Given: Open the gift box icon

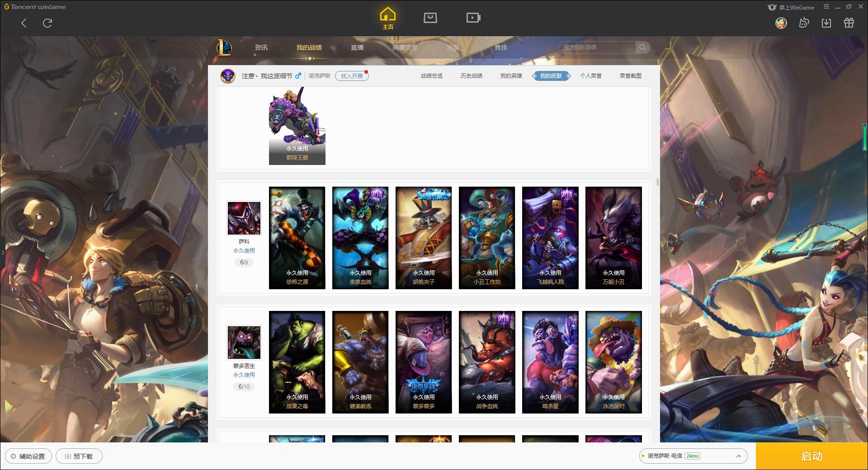Looking at the screenshot, I should click(849, 23).
